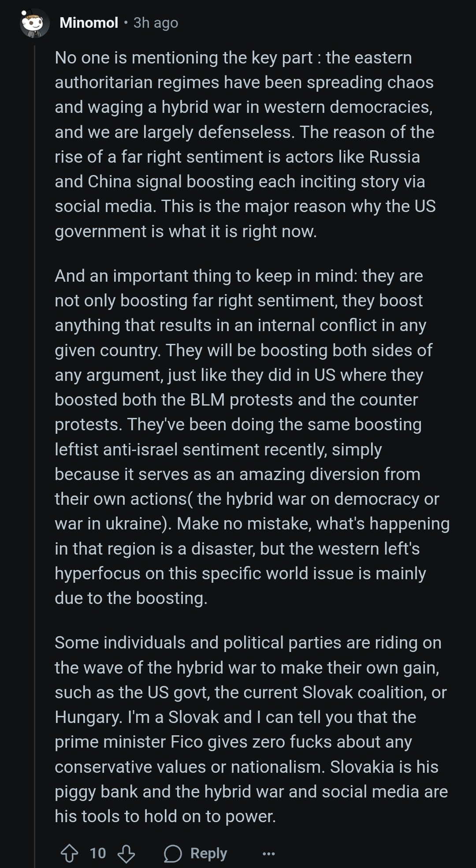Tap the paragraph beginning "And an important thing"
The height and width of the screenshot is (868, 476).
coord(252,436)
